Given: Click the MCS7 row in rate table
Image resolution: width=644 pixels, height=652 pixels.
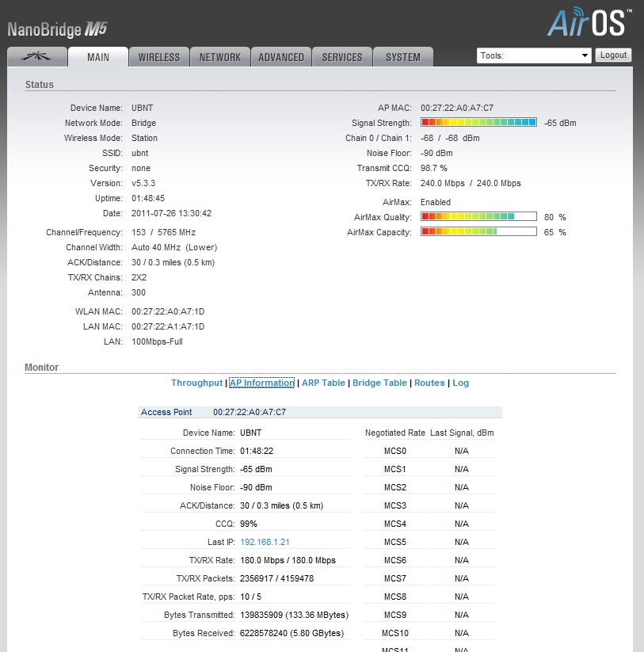Looking at the screenshot, I should click(429, 578).
